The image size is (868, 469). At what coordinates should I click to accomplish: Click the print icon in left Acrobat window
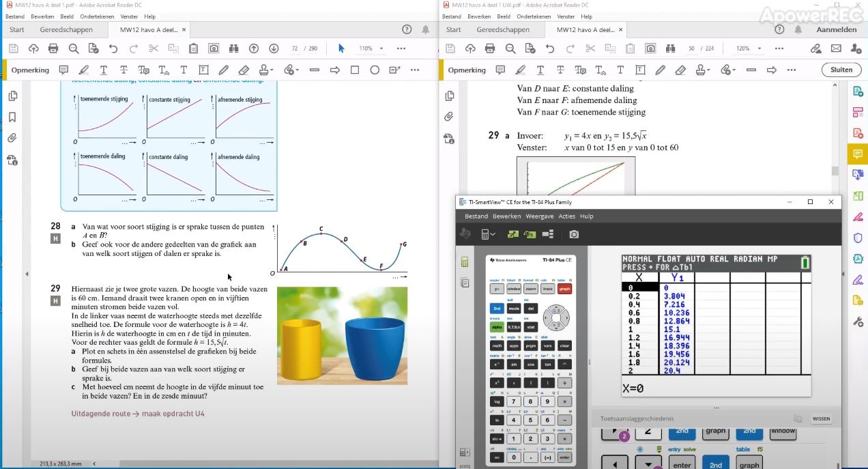click(x=53, y=48)
